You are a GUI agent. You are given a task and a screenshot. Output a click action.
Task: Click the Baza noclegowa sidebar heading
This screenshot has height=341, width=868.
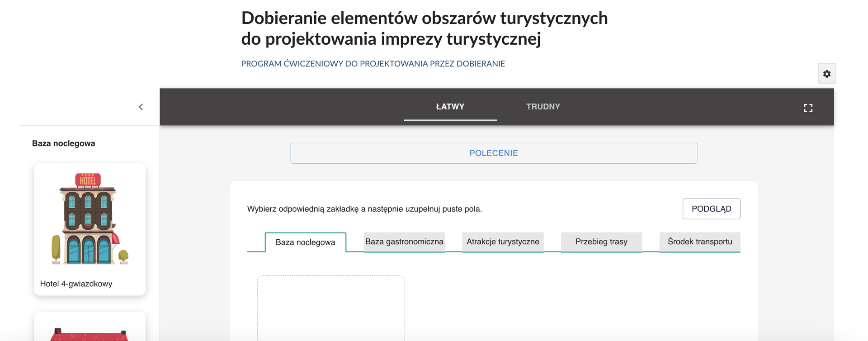pos(63,144)
